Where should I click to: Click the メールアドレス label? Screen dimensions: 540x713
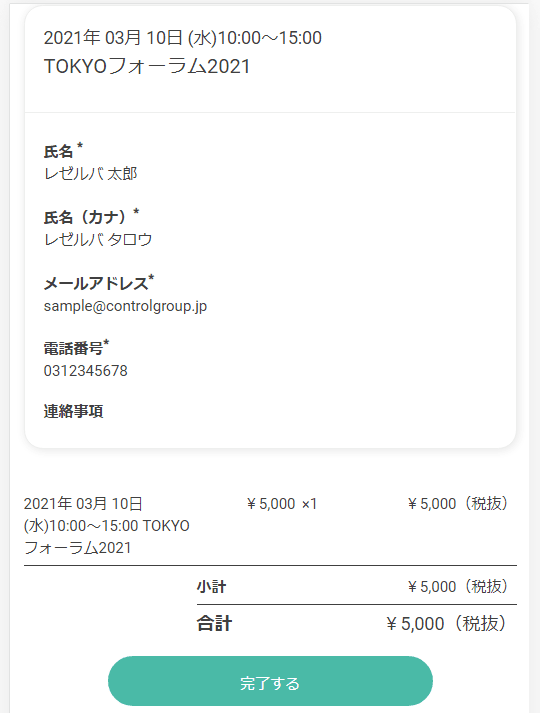point(96,284)
